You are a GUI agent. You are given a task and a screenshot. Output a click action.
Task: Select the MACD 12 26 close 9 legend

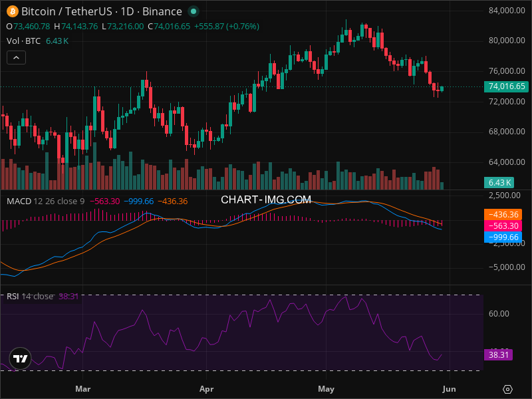45,201
